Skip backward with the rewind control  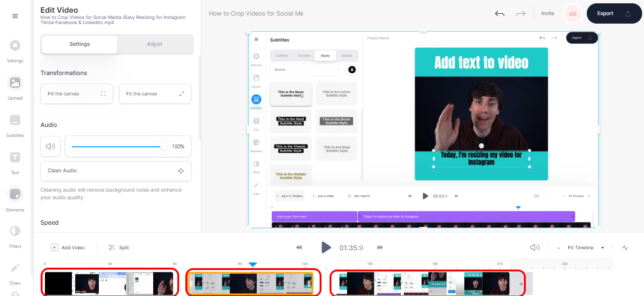(x=299, y=247)
